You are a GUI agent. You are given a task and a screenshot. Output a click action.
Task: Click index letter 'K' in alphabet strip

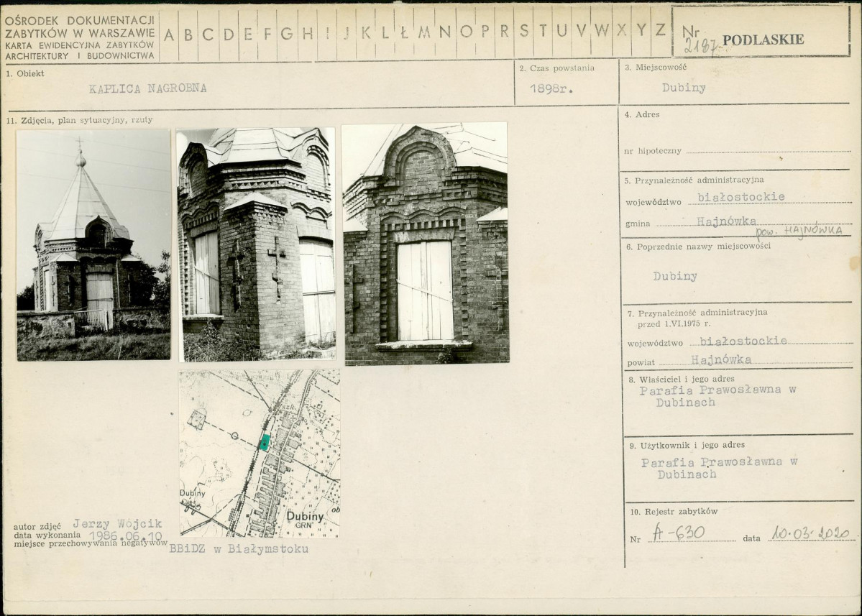coord(366,32)
